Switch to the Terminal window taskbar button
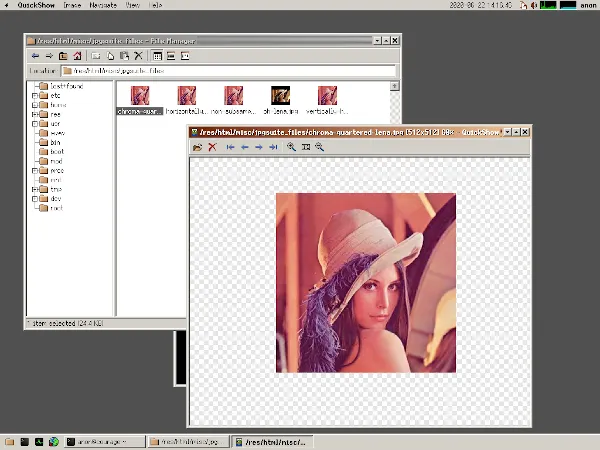Viewport: 600px width, 450px height. 104,442
